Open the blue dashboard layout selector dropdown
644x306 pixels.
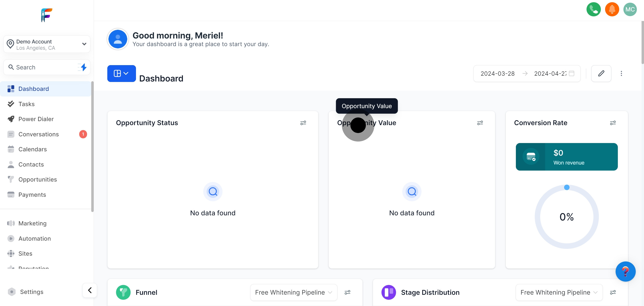(x=121, y=74)
